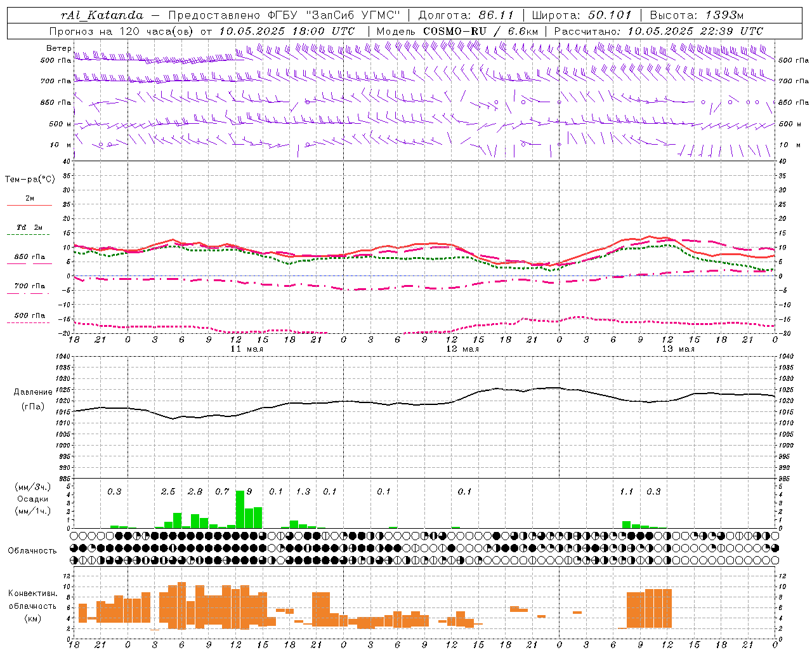
Task: Select the text Широта: 50.101
Action: tap(582, 15)
